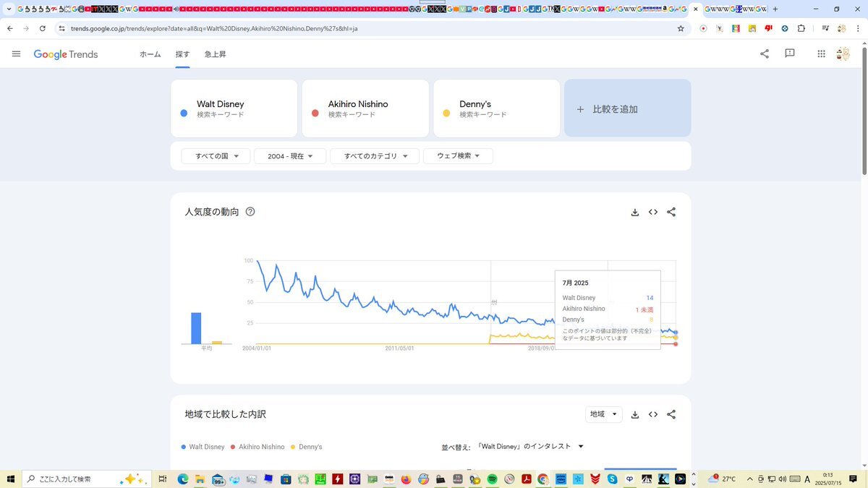Click the 平均 label under the bars

click(207, 348)
